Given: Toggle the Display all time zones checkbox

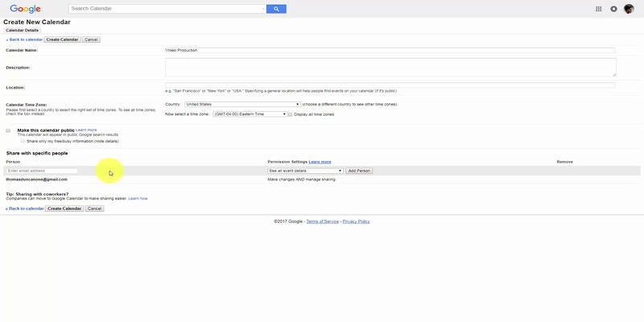Looking at the screenshot, I should 291,114.
